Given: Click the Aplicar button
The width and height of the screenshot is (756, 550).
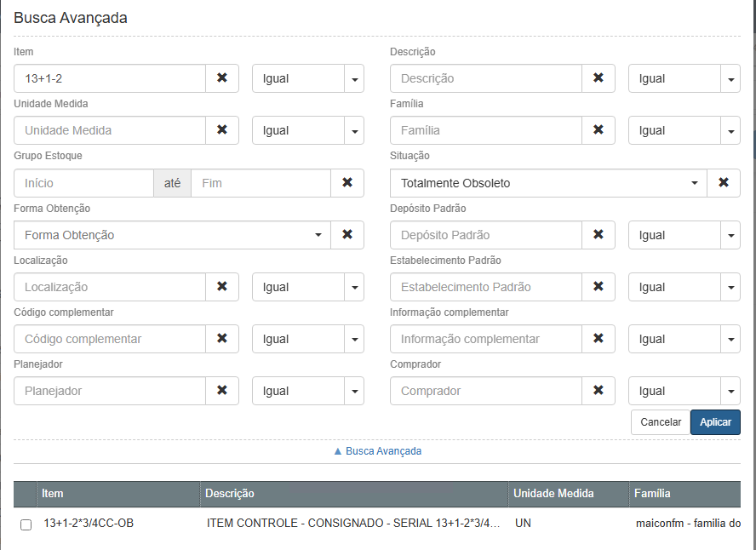Looking at the screenshot, I should click(715, 422).
